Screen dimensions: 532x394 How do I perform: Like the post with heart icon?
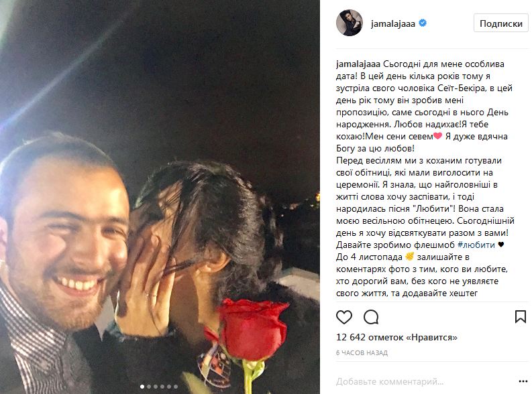tap(344, 317)
